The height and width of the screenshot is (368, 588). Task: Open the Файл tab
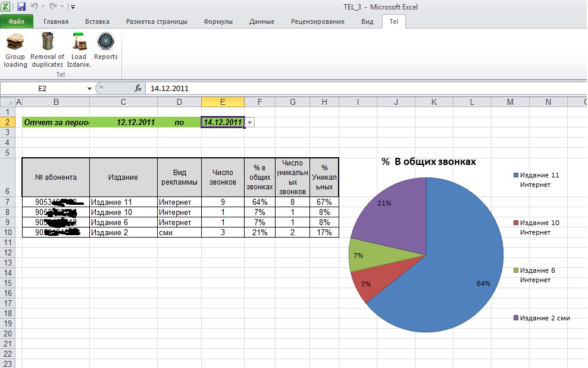pyautogui.click(x=17, y=21)
